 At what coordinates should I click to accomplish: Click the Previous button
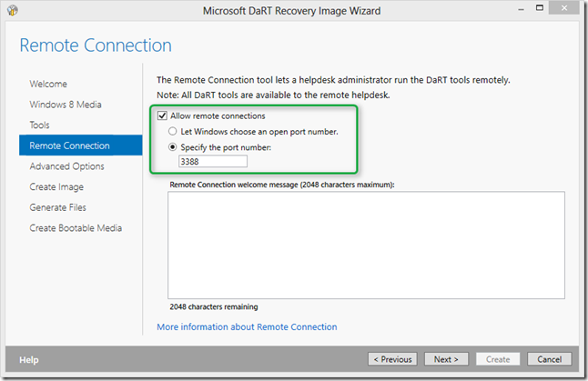coord(392,359)
